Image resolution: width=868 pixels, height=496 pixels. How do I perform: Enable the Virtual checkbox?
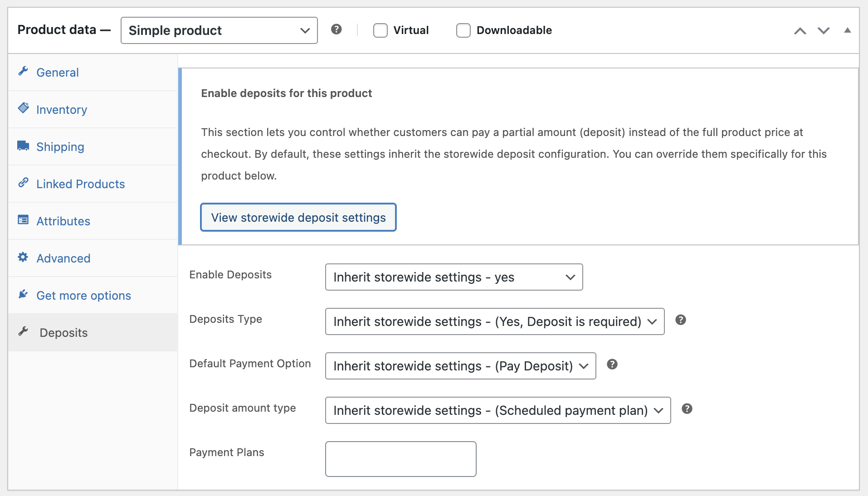(x=380, y=30)
